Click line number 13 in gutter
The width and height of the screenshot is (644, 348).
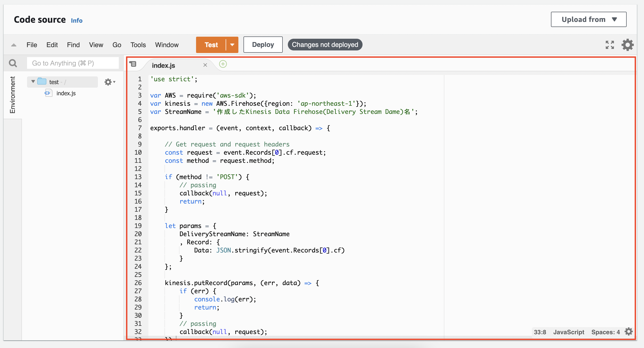138,177
